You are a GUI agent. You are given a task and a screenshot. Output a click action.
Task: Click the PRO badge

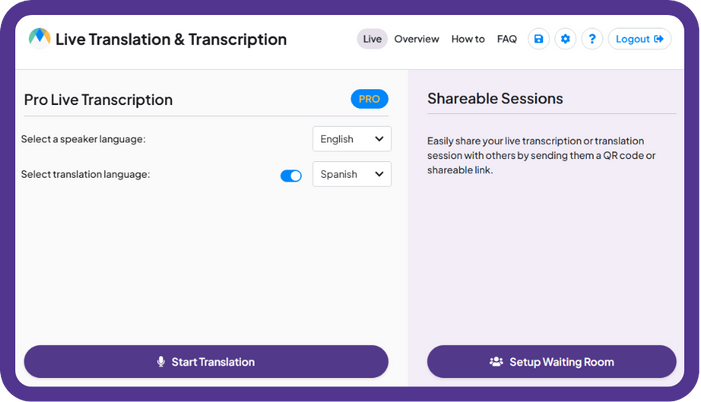(369, 99)
